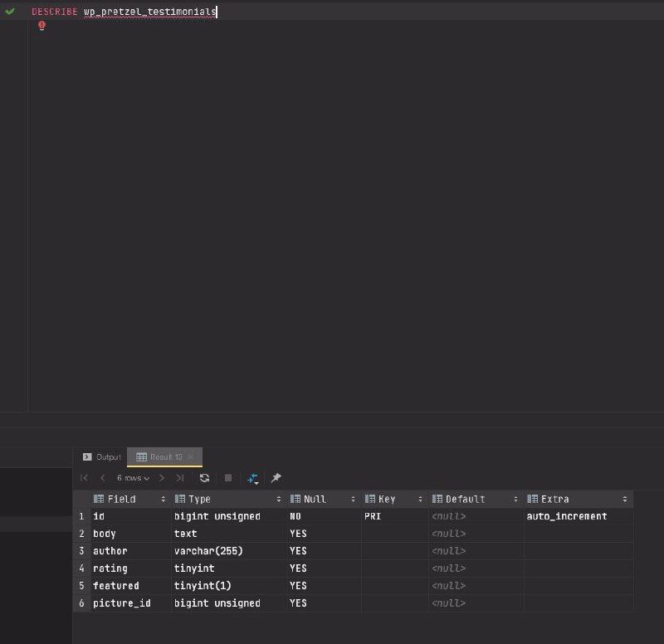Click wp_pretzel_testimonials table name in editor
The height and width of the screenshot is (644, 664).
coord(150,12)
